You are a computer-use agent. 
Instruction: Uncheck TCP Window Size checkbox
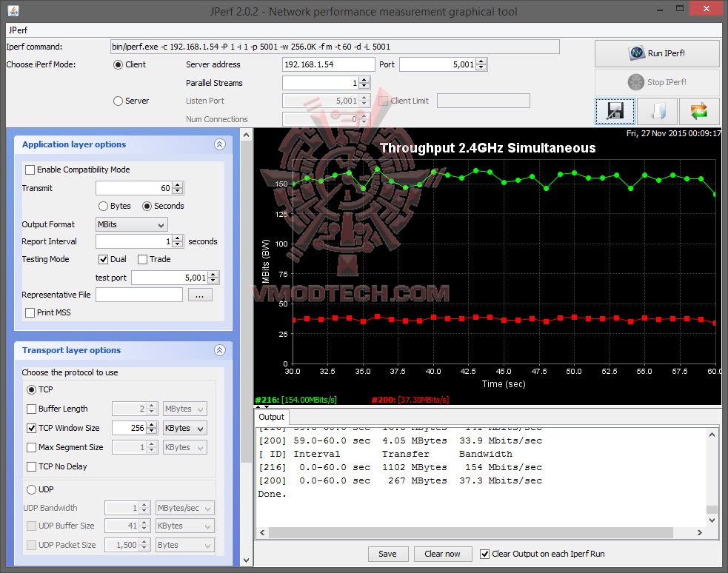32,428
